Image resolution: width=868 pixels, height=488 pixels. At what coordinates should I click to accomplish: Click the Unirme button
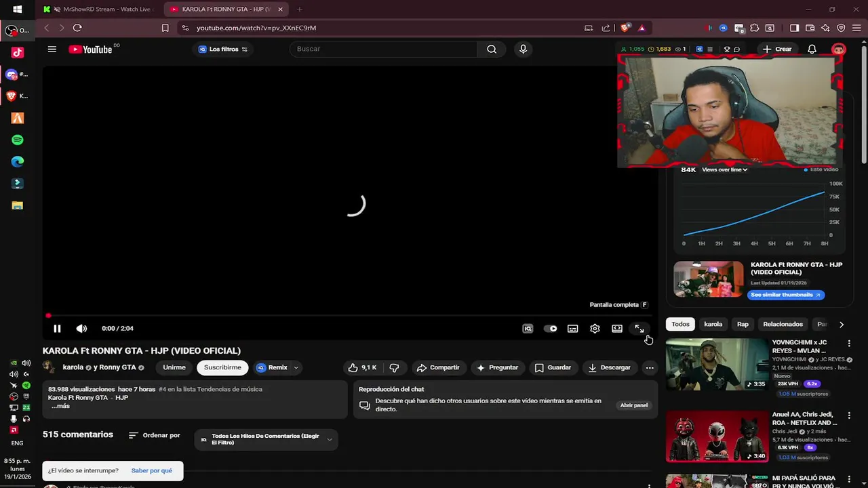pos(174,367)
